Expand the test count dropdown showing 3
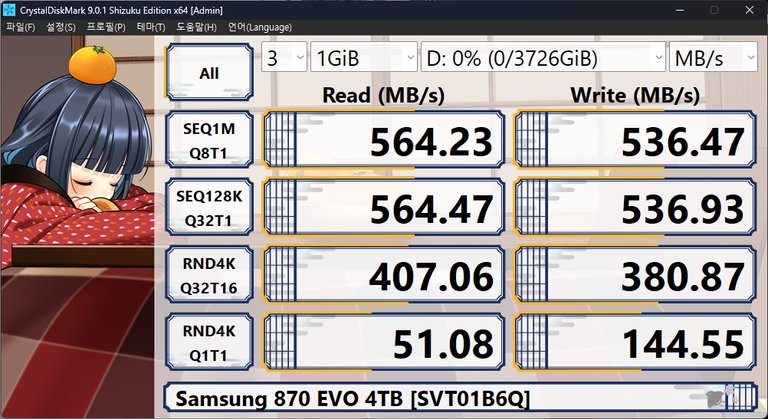This screenshot has height=419, width=768. tap(284, 57)
